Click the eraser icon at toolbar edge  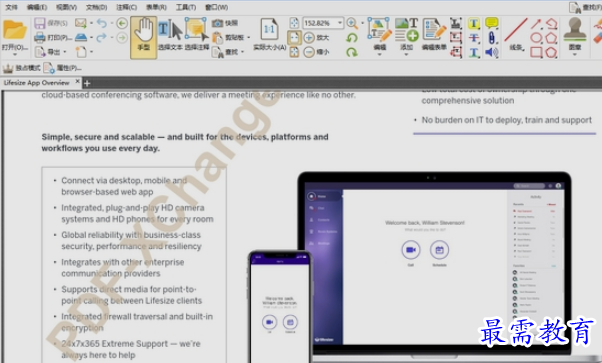point(598,38)
